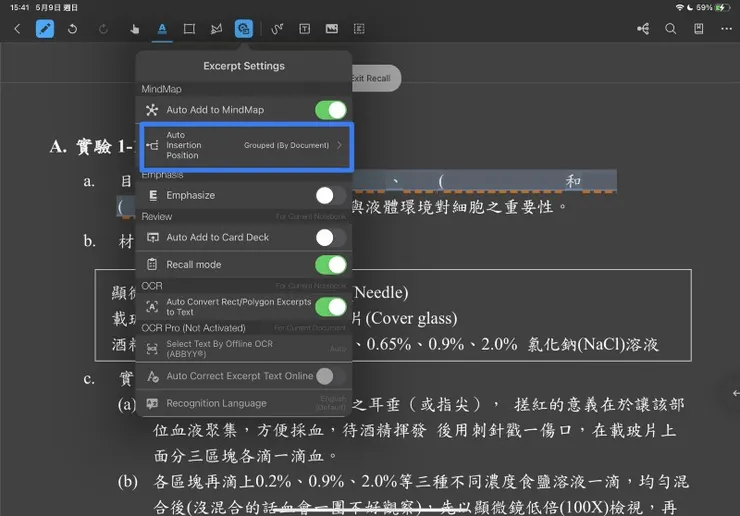Toggle Auto Correct Excerpt Text Online switch
Image resolution: width=740 pixels, height=516 pixels.
[331, 376]
